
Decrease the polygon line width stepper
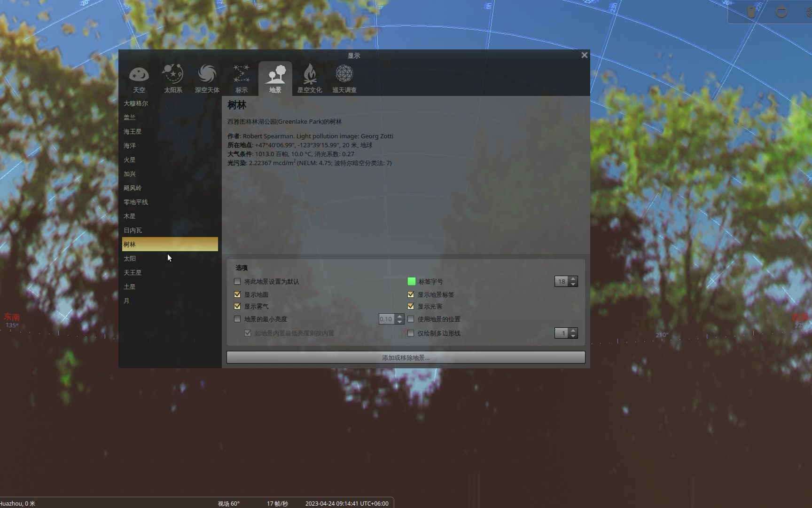[x=573, y=336]
